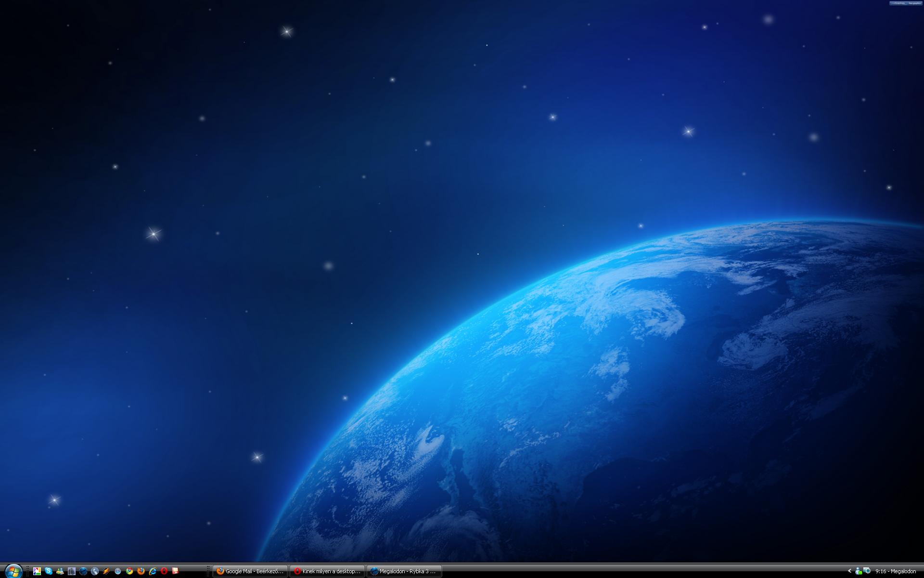The height and width of the screenshot is (578, 924).
Task: Click the quick launch toolbar grip handle
Action: 28,571
